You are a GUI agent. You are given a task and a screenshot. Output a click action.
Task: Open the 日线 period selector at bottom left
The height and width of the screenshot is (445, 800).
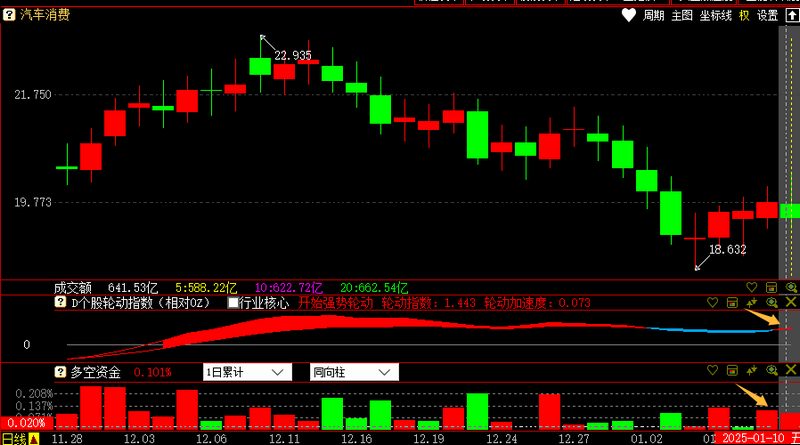click(x=14, y=438)
